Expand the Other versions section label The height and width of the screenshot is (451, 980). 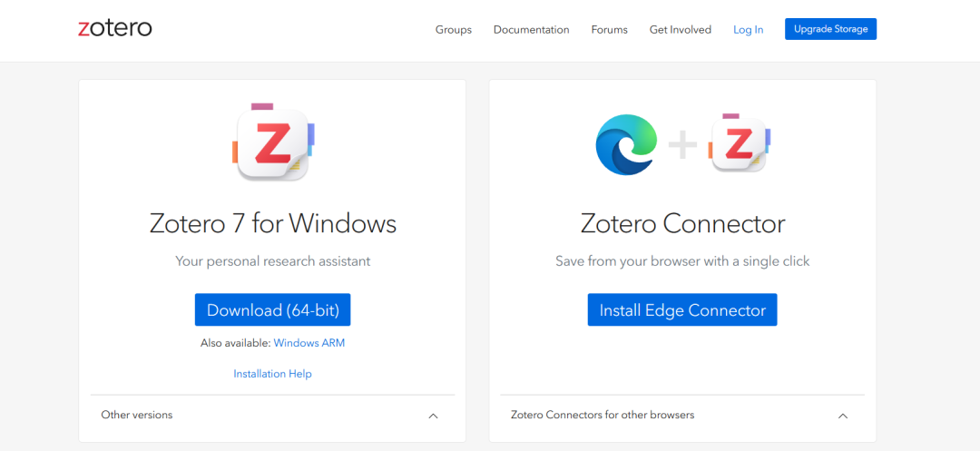[137, 415]
